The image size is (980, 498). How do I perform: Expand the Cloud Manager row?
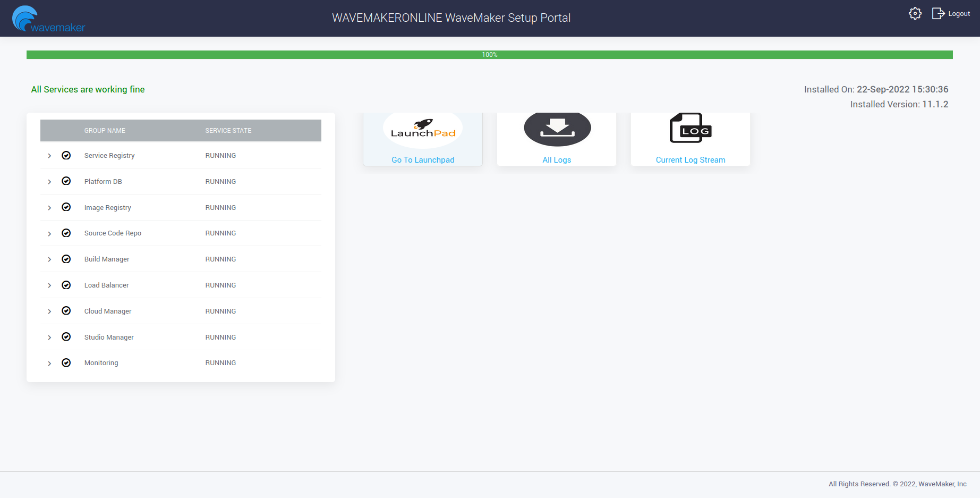point(49,311)
